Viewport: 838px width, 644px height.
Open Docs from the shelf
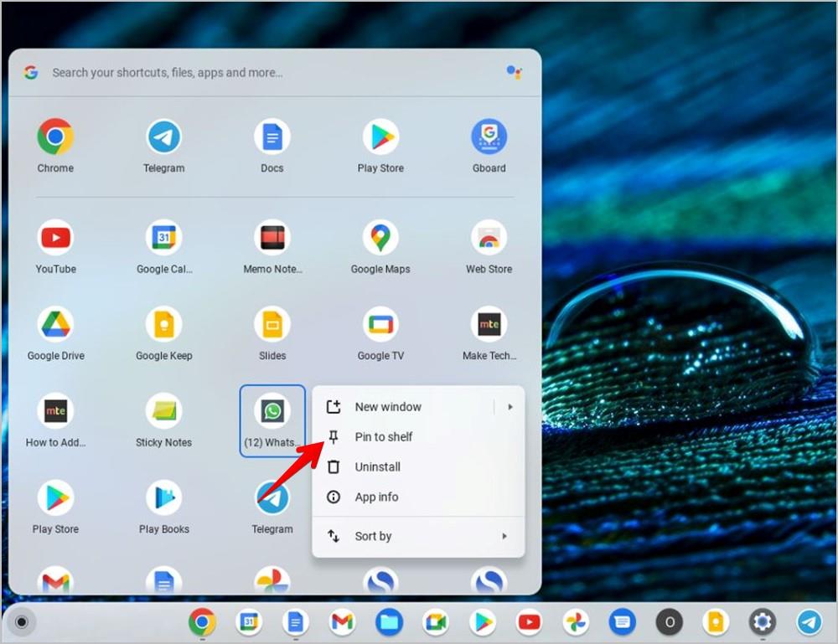click(296, 622)
